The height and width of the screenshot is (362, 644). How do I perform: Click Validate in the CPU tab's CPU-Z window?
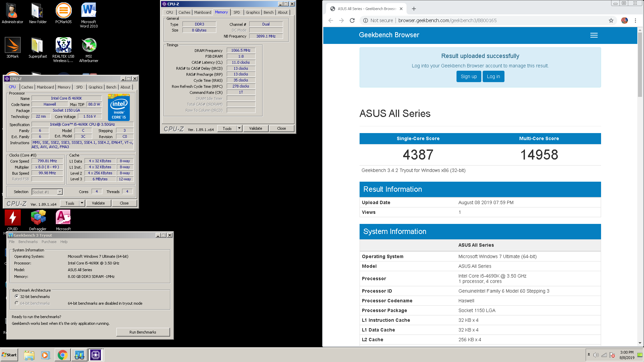tap(98, 203)
